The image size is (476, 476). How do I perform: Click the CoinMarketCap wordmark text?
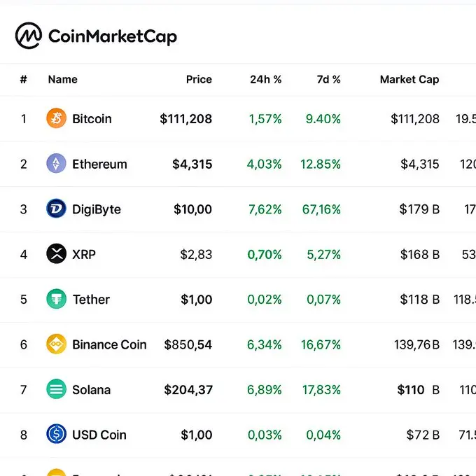[x=113, y=36]
